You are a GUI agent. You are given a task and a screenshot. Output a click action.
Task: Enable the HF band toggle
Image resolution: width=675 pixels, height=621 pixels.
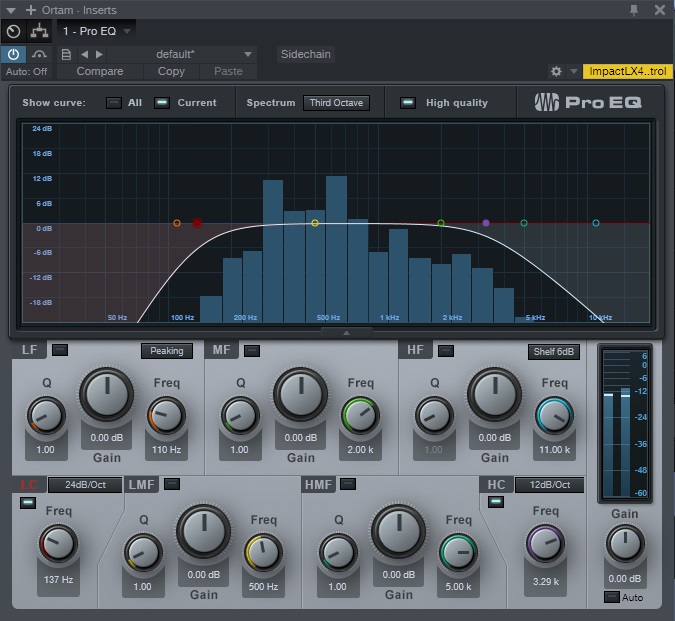point(446,351)
